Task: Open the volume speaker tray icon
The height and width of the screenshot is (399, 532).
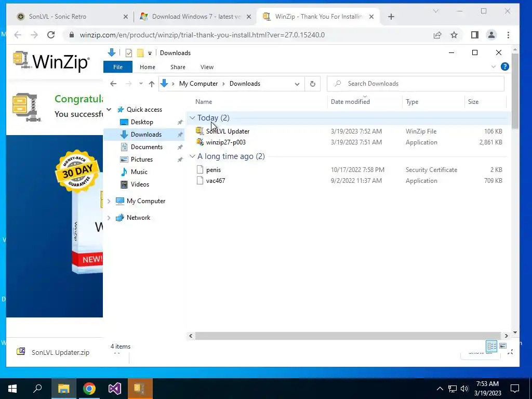Action: click(464, 389)
